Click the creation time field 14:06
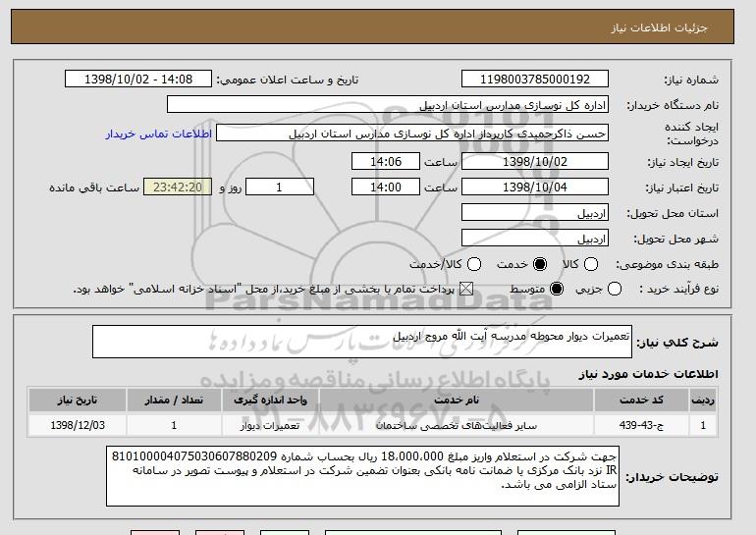756x535 pixels. (x=386, y=161)
